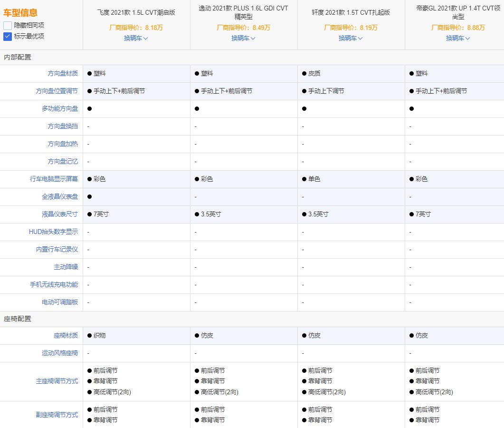Select the 行车电脑显示屏幕 parameter label

(54, 179)
